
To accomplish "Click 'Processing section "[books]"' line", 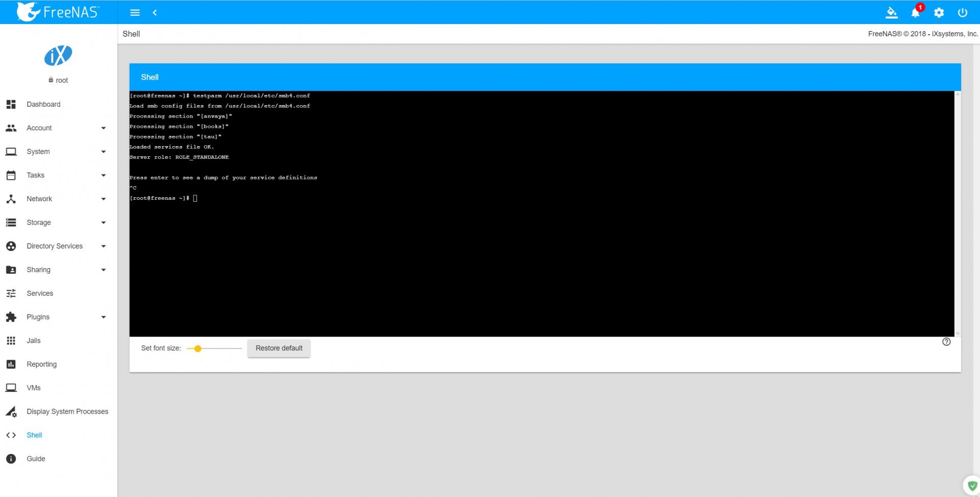I will (179, 127).
